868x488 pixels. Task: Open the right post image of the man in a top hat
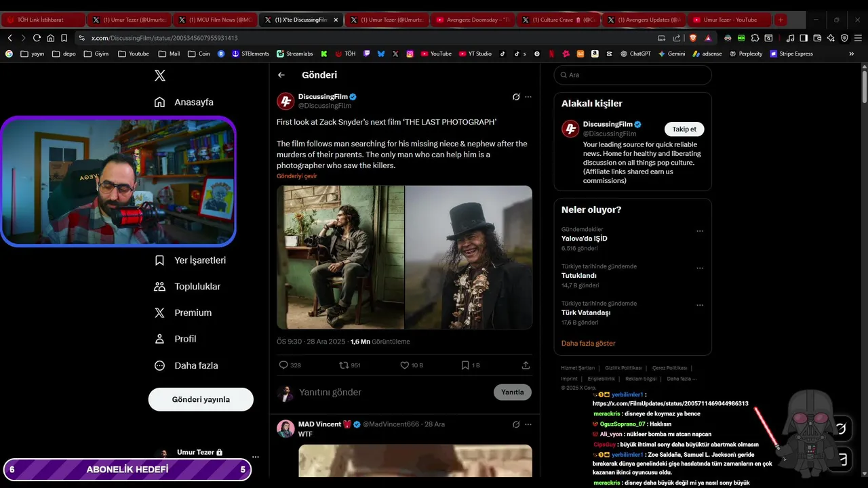(x=469, y=258)
